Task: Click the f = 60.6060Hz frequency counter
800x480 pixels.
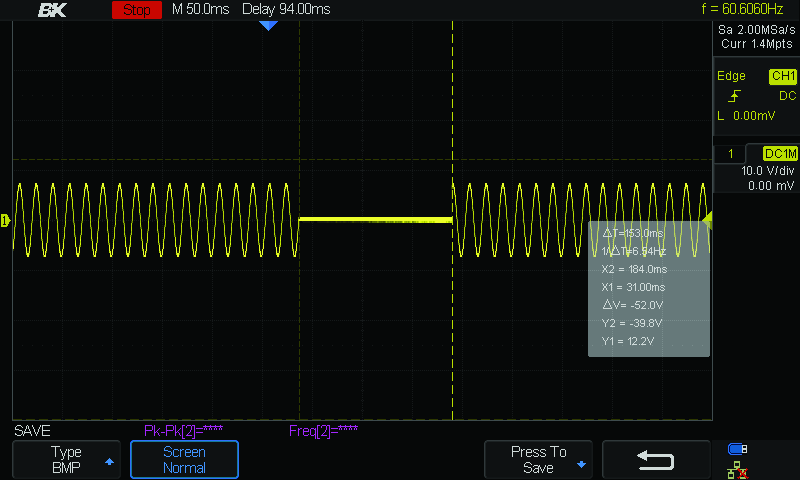Action: [742, 9]
